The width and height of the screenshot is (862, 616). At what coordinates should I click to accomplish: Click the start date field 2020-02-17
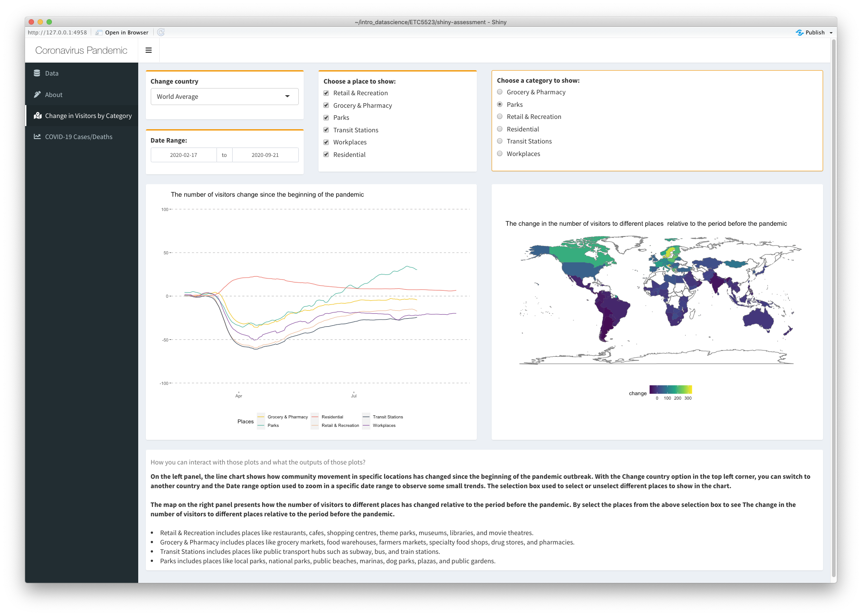tap(183, 155)
